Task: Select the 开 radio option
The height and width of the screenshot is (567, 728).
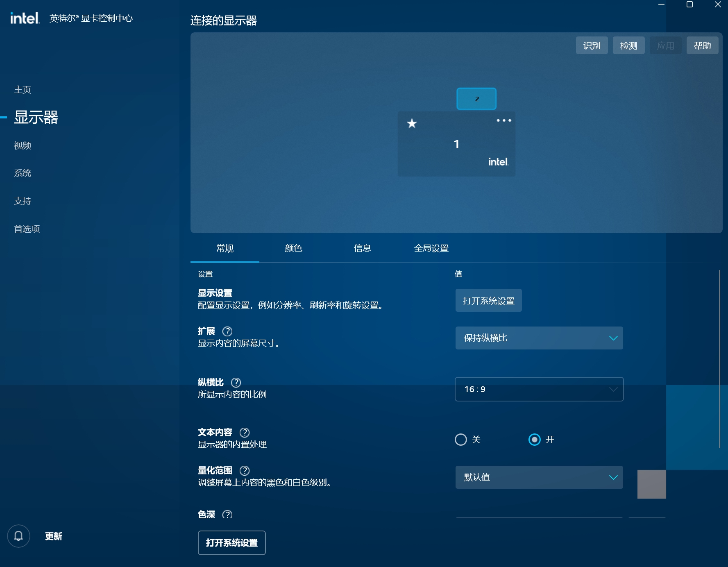Action: click(x=534, y=440)
